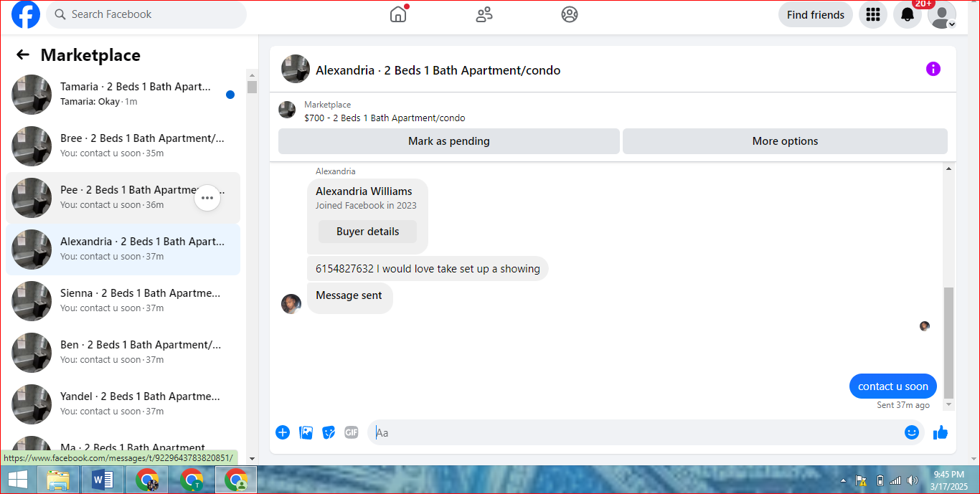
Task: Click the small seen-by avatar indicator
Action: coord(925,326)
